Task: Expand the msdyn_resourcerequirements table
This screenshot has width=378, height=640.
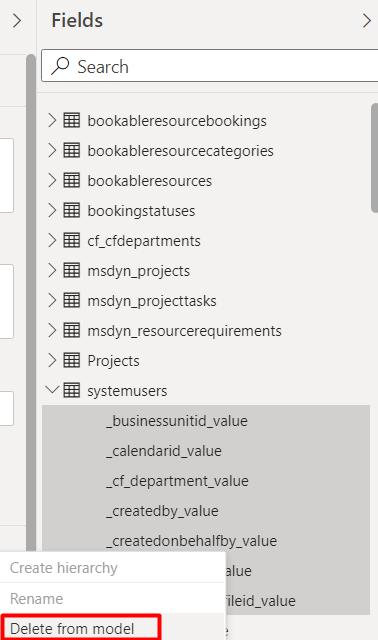Action: click(52, 330)
